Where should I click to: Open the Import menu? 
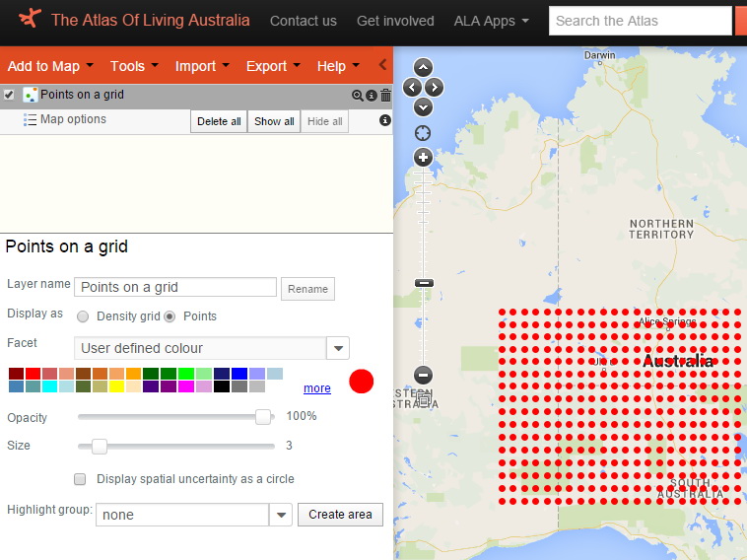coord(202,66)
